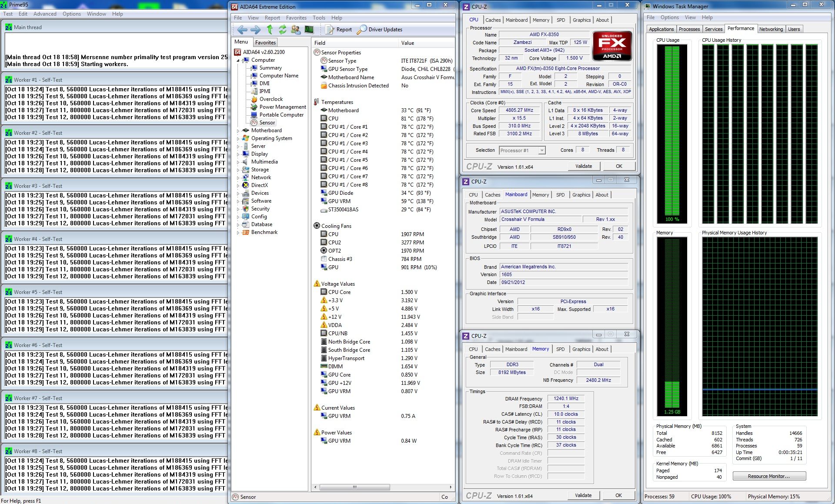
Task: Expand the Storage tree node
Action: (x=238, y=170)
